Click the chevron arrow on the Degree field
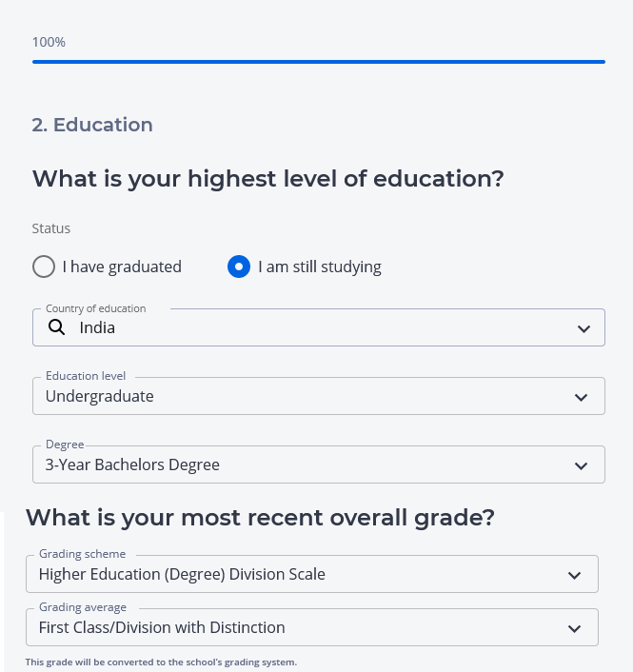 (x=582, y=465)
